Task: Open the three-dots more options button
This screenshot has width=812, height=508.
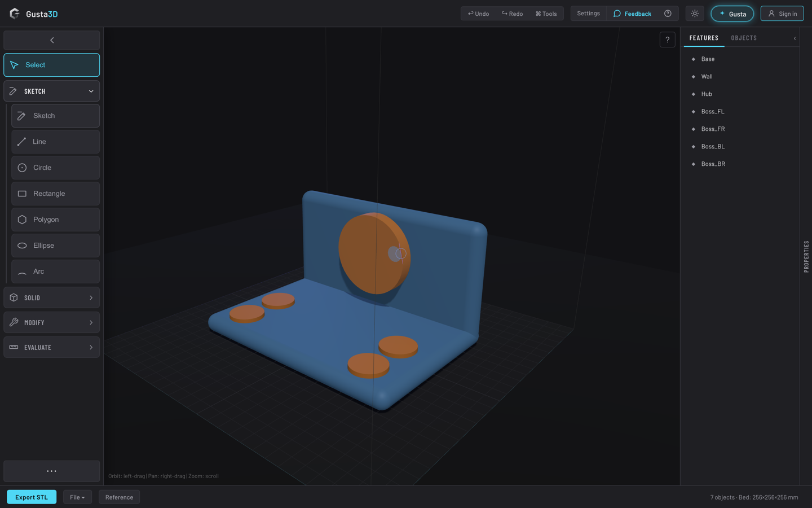Action: coord(52,471)
